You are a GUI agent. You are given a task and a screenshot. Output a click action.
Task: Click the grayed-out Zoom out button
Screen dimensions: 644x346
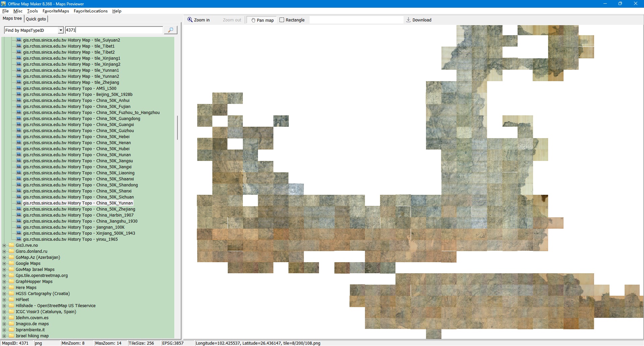click(232, 20)
